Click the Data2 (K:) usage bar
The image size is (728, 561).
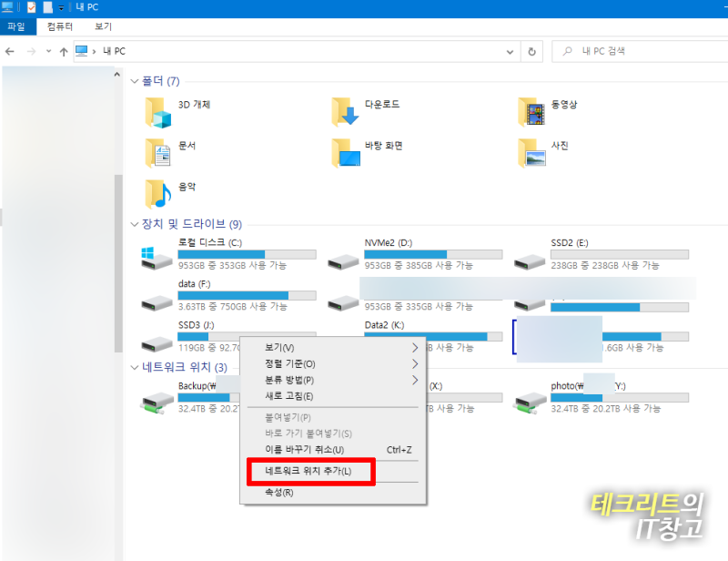pyautogui.click(x=433, y=336)
